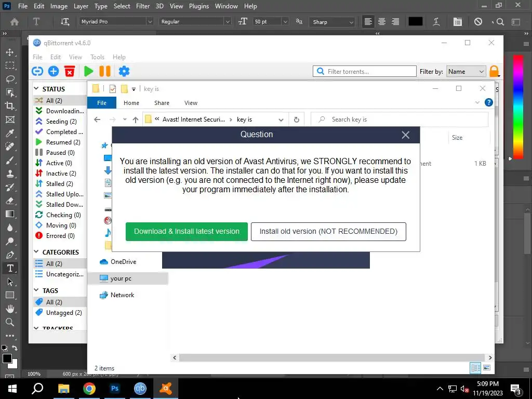
Task: Select the Crop tool
Action: click(x=10, y=106)
